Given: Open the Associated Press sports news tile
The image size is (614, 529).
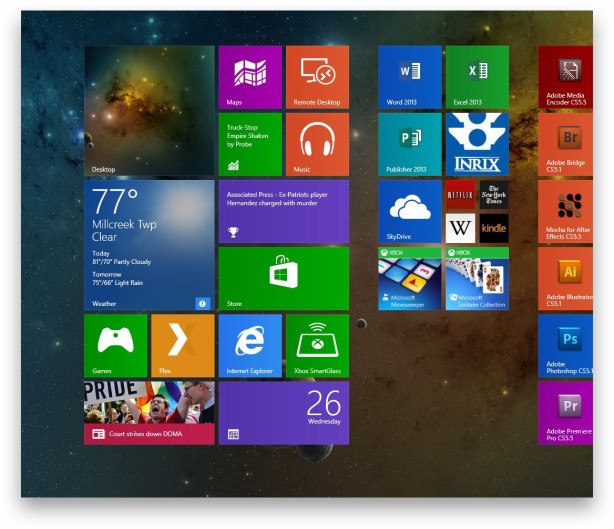Looking at the screenshot, I should coord(284,211).
